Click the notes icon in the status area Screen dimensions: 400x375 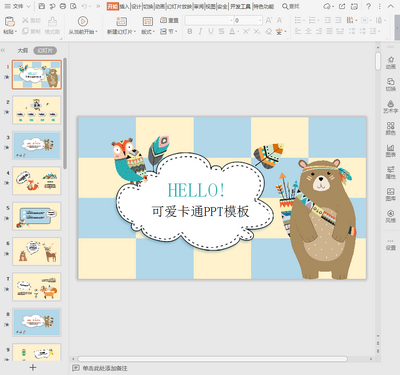pos(76,368)
